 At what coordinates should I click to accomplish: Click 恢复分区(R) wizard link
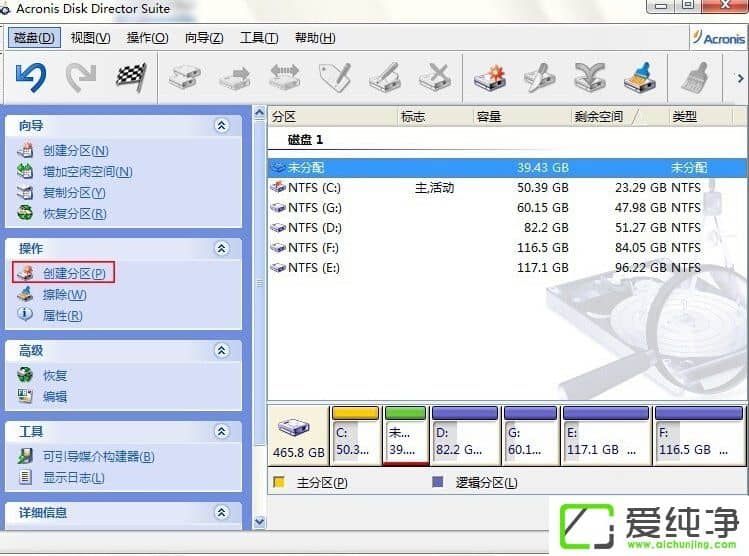tap(75, 214)
